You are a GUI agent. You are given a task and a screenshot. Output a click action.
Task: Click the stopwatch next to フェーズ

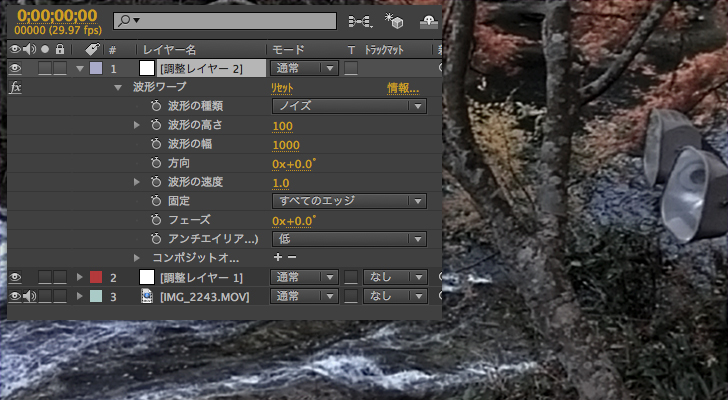[156, 220]
